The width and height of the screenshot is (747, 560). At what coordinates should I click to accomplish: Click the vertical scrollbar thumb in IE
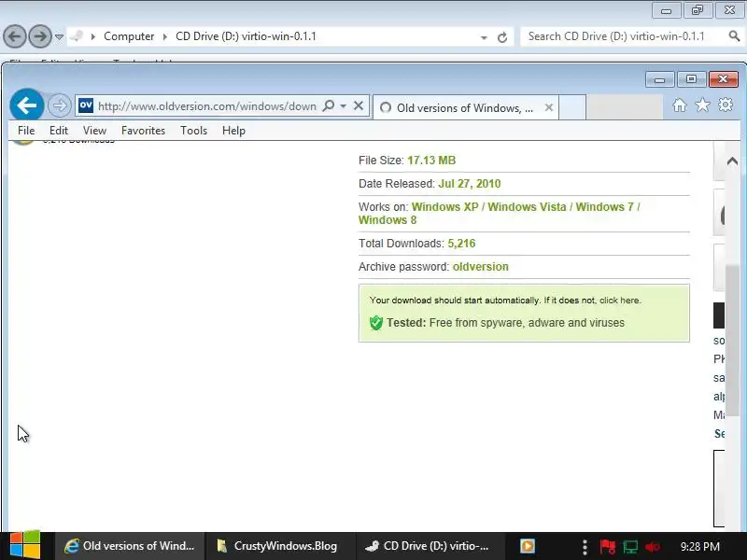(732, 340)
